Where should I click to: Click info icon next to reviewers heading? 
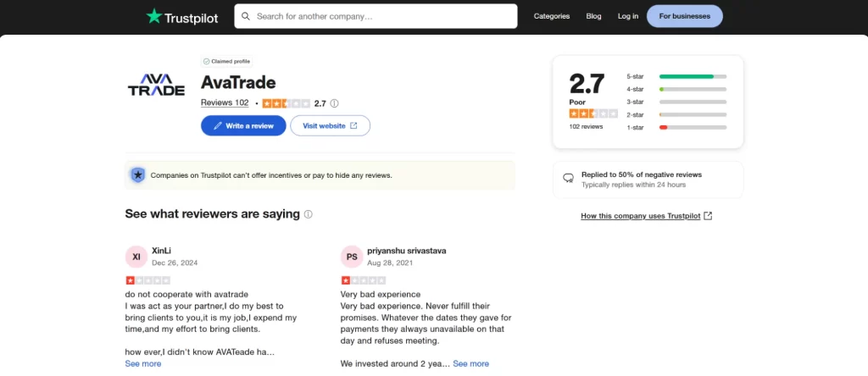pos(309,214)
